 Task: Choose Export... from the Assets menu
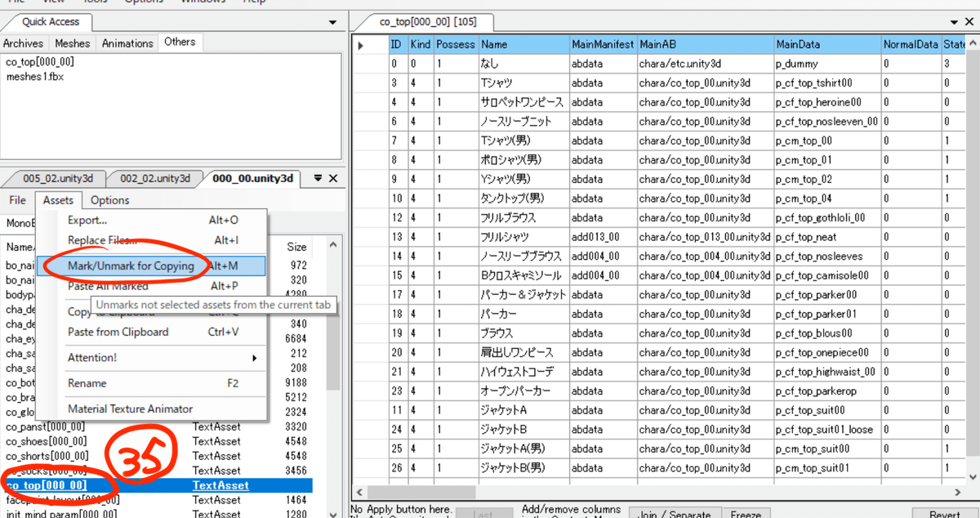pos(87,220)
